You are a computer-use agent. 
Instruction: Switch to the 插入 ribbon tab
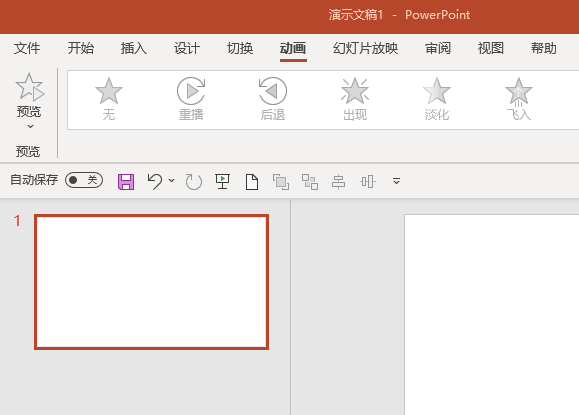pos(134,48)
